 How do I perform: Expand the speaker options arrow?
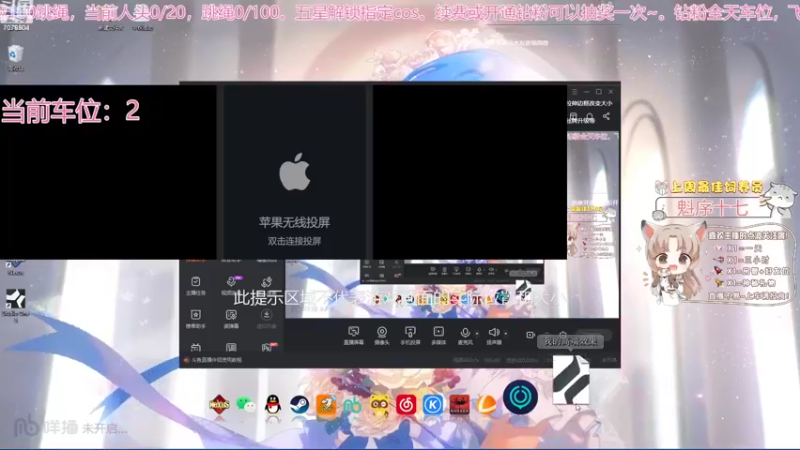[x=506, y=334]
